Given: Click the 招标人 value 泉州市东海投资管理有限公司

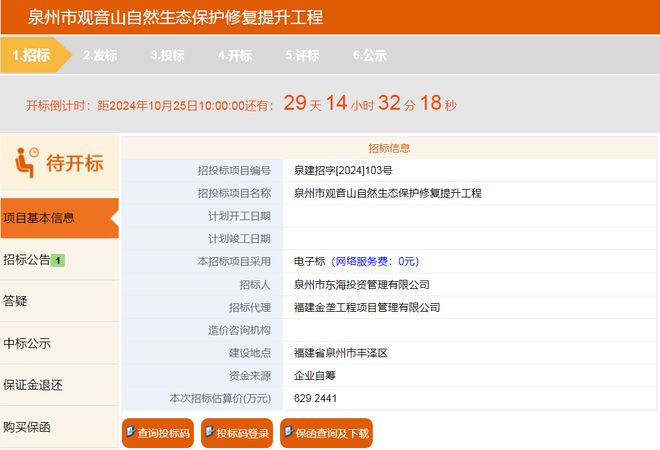Looking at the screenshot, I should click(362, 285).
